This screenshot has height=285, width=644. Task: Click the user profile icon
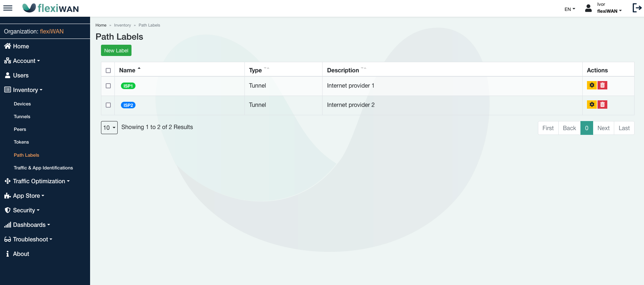[x=588, y=8]
